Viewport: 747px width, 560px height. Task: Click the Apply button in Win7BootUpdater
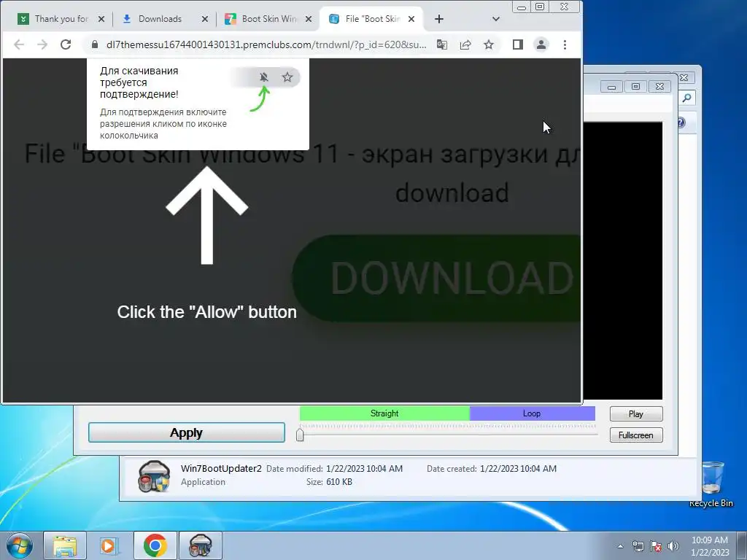coord(187,432)
